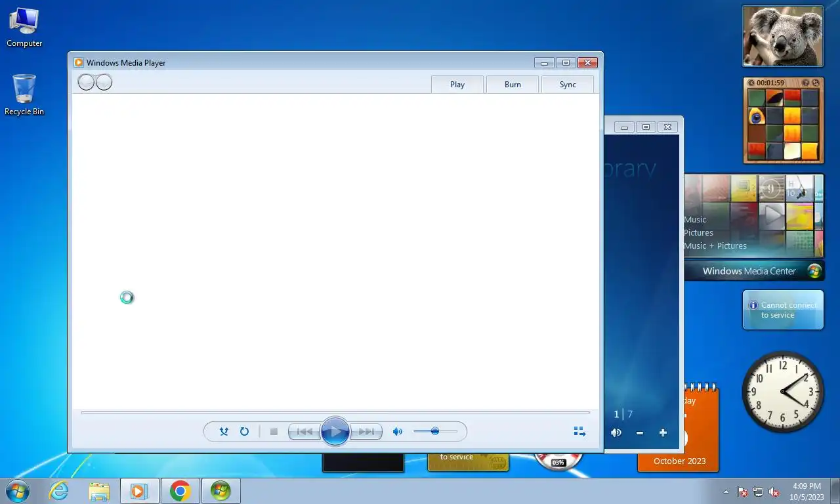Screen dimensions: 840x504
Task: Switch to Now Playing view icon
Action: 579,431
